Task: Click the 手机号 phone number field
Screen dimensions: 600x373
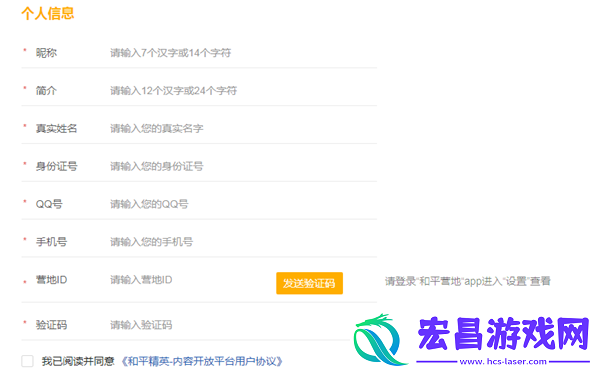Action: (243, 242)
